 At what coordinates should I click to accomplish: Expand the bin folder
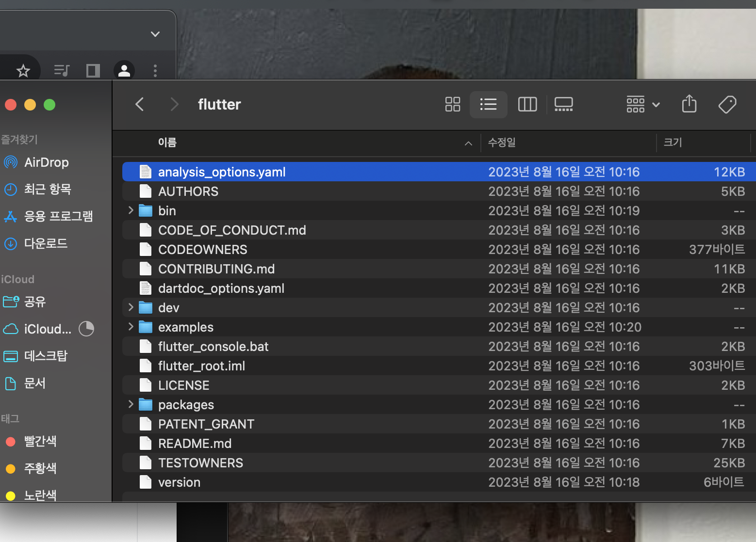point(131,210)
